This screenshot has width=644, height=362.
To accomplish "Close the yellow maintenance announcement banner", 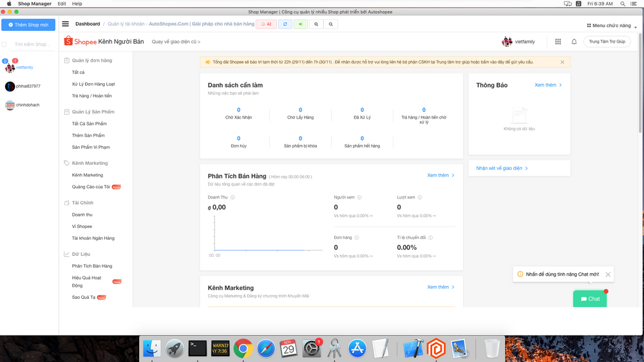I will (562, 62).
